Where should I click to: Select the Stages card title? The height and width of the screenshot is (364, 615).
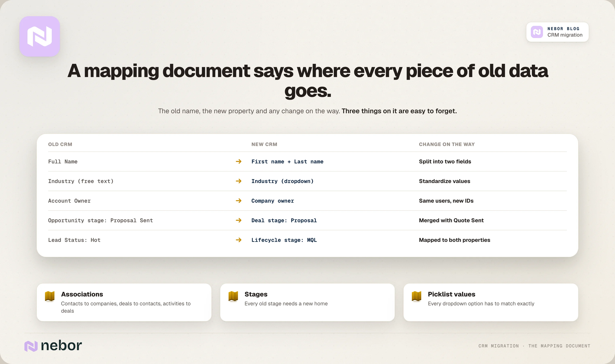pos(256,294)
